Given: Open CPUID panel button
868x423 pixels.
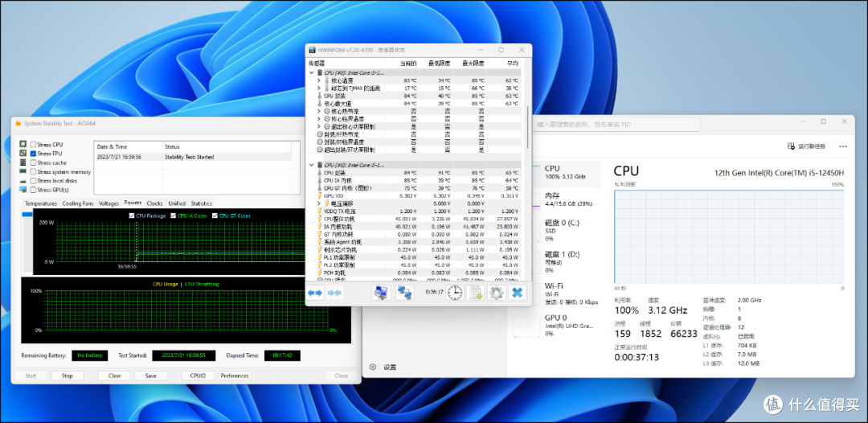Looking at the screenshot, I should click(199, 376).
